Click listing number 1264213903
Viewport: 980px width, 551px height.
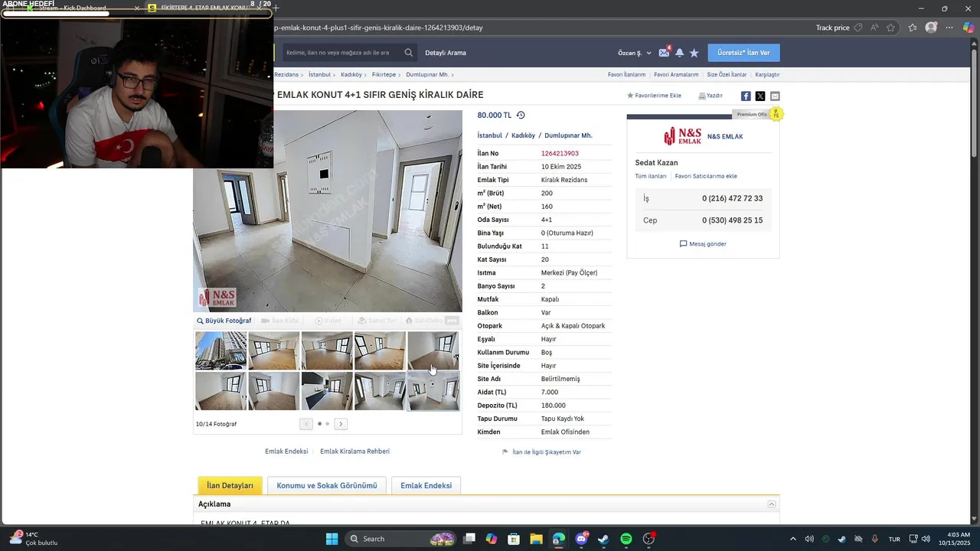560,153
